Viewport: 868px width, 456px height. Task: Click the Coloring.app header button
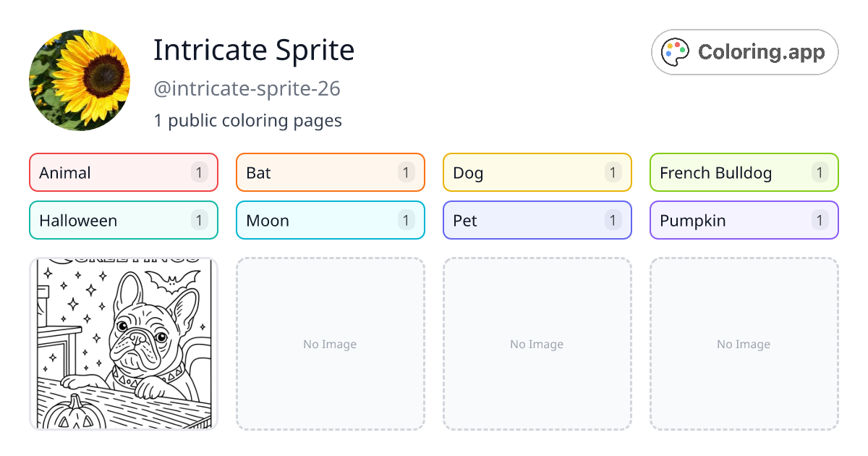(744, 51)
